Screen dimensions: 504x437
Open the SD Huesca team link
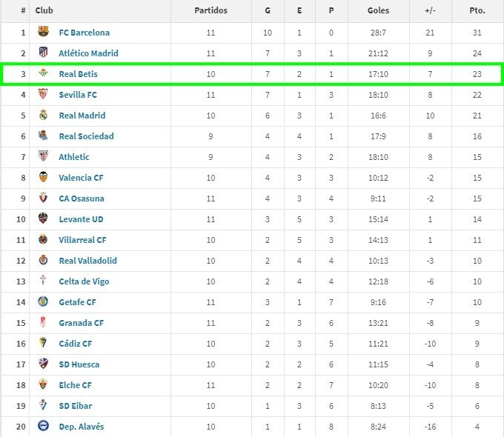tap(79, 364)
